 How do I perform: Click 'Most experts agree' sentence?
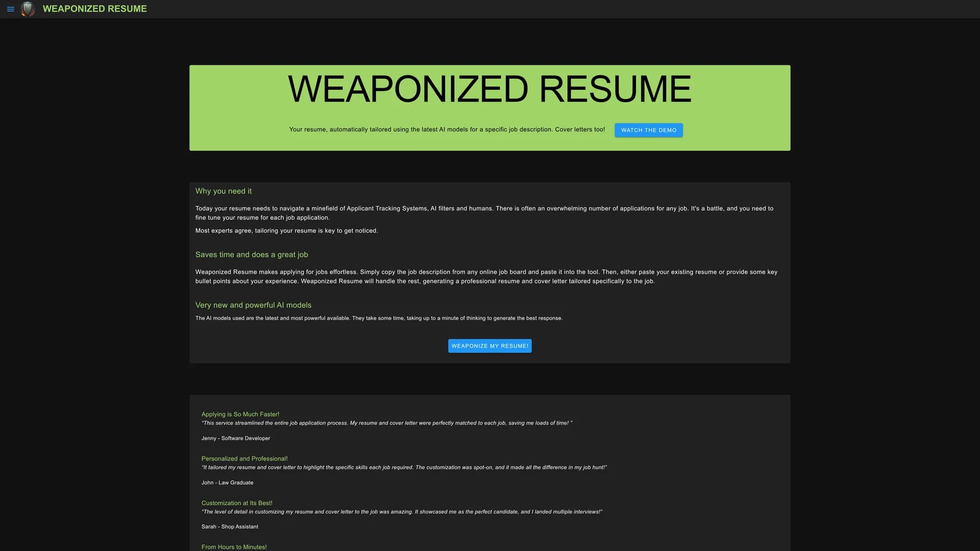pos(286,231)
